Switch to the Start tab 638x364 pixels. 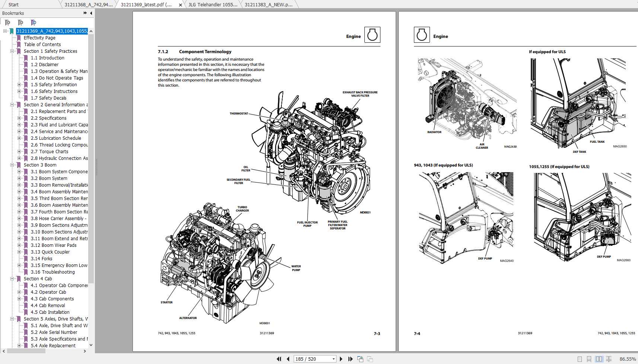pos(13,4)
